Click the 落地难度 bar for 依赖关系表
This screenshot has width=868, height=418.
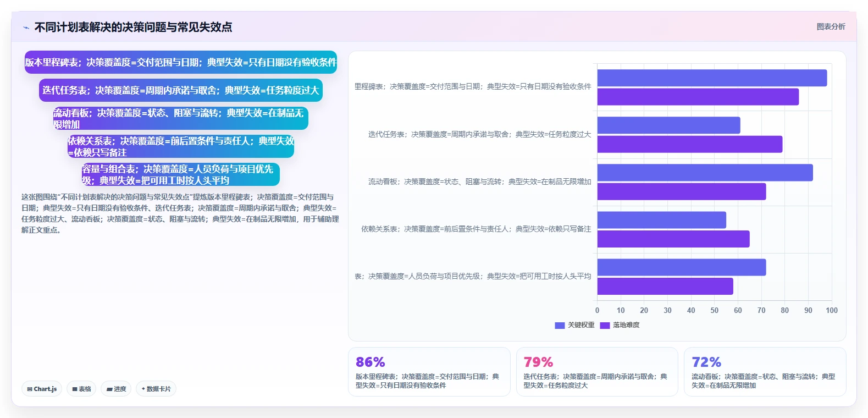point(673,239)
